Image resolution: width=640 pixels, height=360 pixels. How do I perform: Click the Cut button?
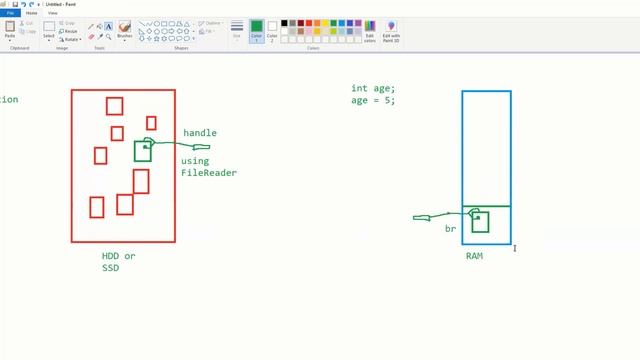point(27,23)
